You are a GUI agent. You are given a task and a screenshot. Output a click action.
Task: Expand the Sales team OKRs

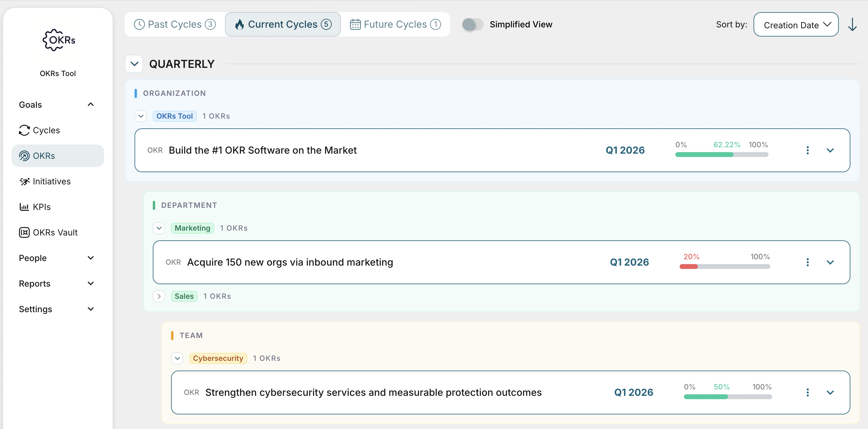[159, 296]
